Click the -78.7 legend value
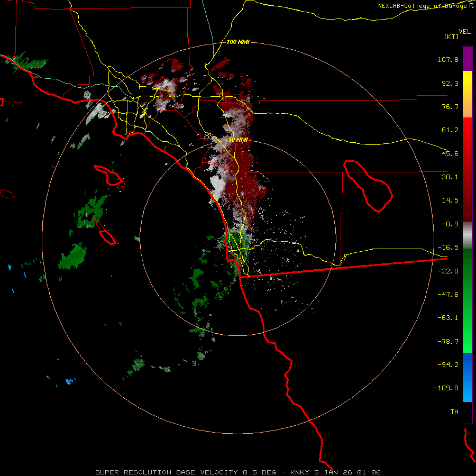Screen dimensions: 476x476 [448, 342]
